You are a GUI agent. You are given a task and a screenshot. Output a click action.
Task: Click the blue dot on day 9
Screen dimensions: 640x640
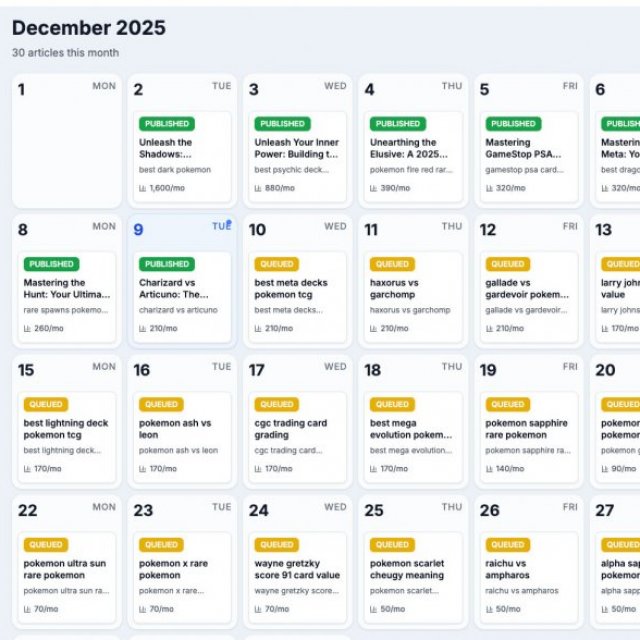(x=229, y=222)
